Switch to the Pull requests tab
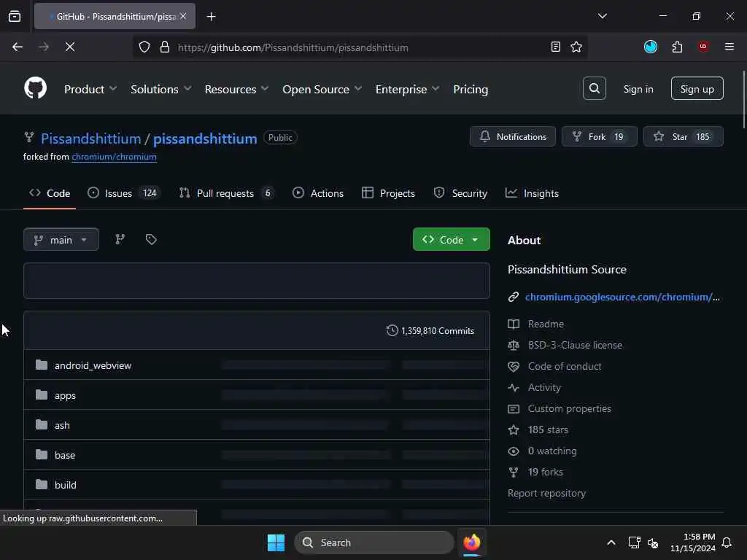The width and height of the screenshot is (747, 560). pyautogui.click(x=226, y=193)
